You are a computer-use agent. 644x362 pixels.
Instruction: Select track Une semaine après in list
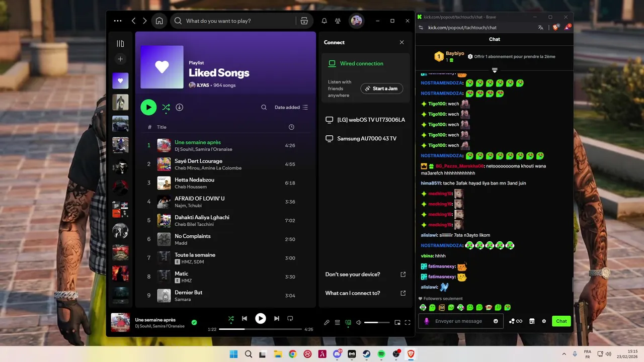tap(225, 145)
